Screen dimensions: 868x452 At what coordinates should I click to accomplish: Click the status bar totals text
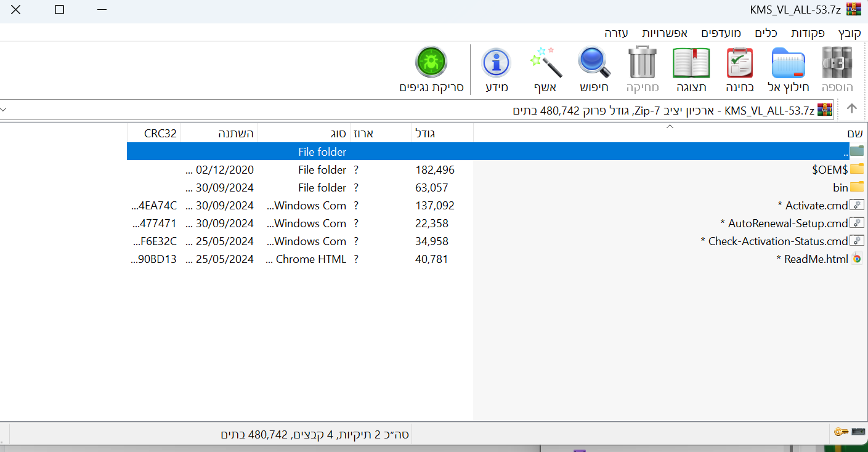click(315, 435)
